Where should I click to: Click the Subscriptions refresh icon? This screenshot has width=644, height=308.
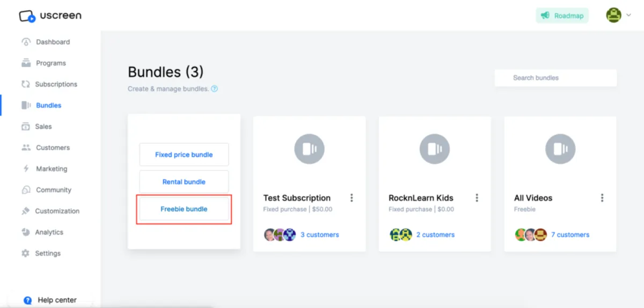pos(25,84)
